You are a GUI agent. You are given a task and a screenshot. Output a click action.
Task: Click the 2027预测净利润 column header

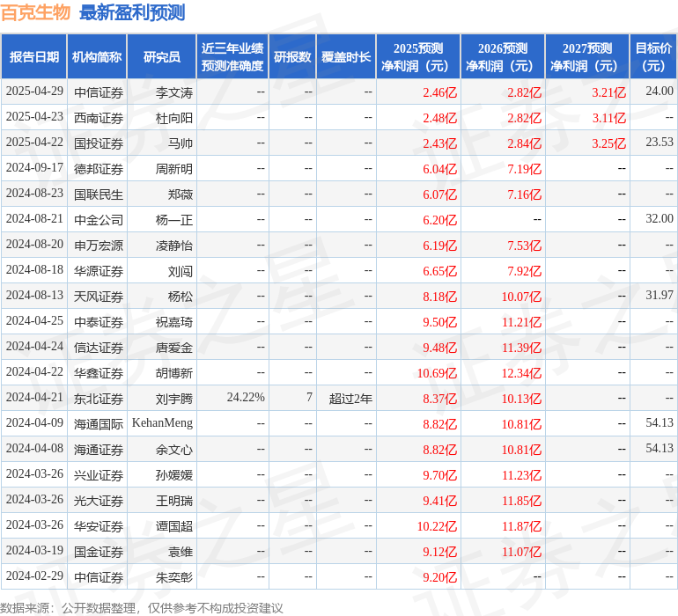tap(587, 56)
